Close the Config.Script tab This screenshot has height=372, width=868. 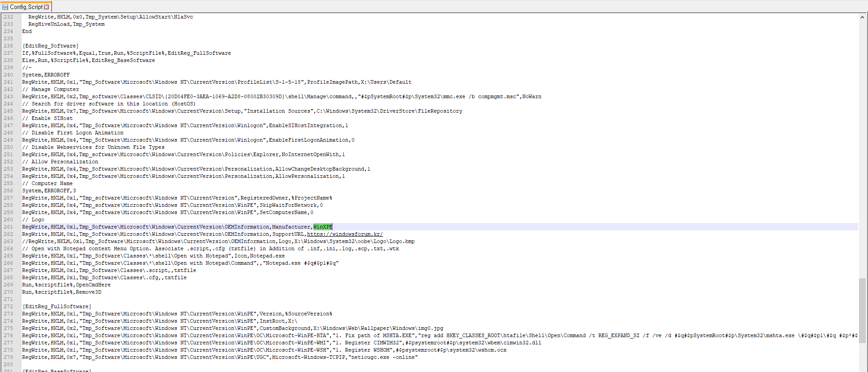[47, 7]
